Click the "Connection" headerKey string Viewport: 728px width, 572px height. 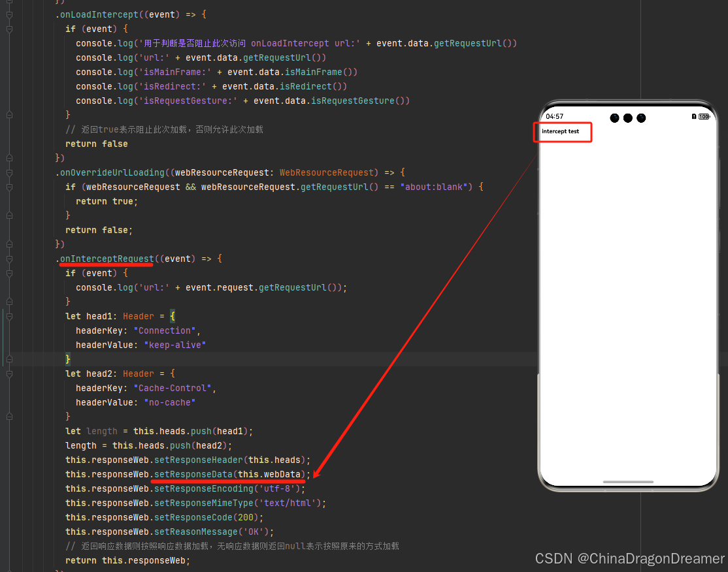[165, 331]
